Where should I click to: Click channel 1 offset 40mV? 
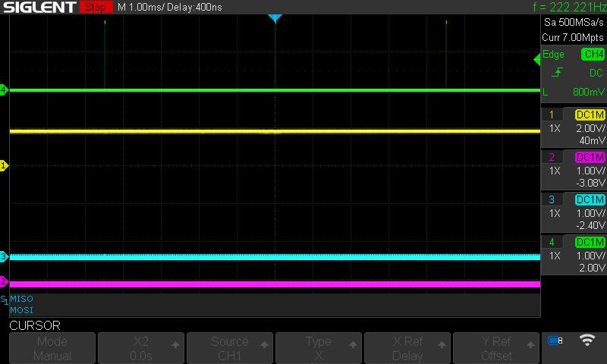tap(592, 140)
